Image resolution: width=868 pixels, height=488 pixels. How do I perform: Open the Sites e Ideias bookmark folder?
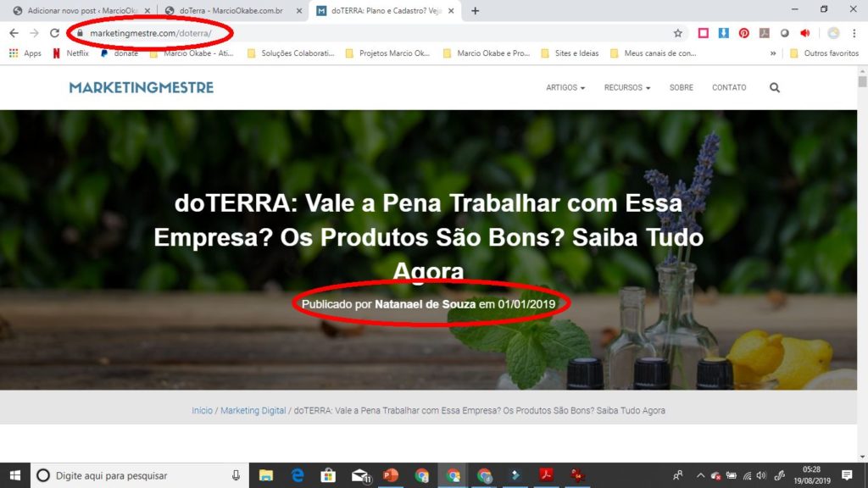pyautogui.click(x=570, y=53)
